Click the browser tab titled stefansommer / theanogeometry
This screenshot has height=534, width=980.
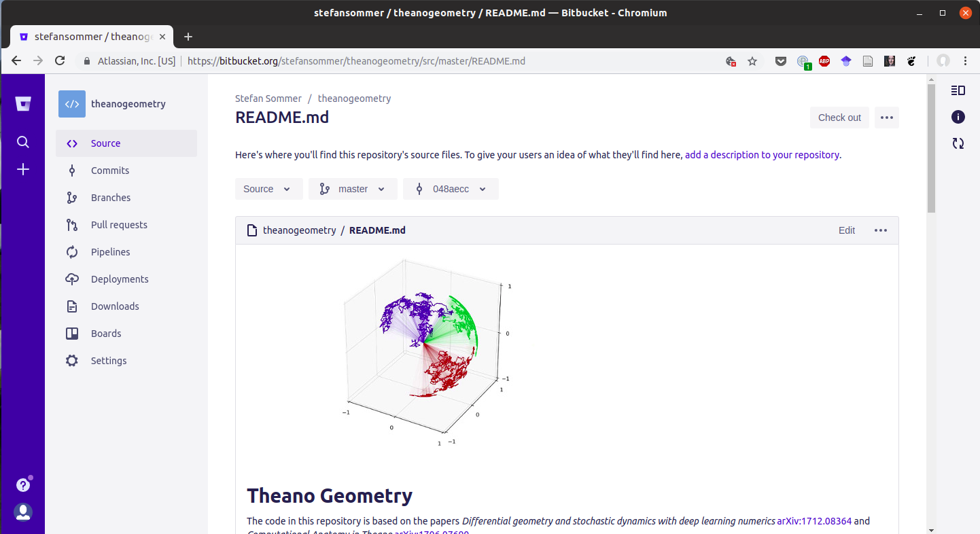[x=92, y=37]
